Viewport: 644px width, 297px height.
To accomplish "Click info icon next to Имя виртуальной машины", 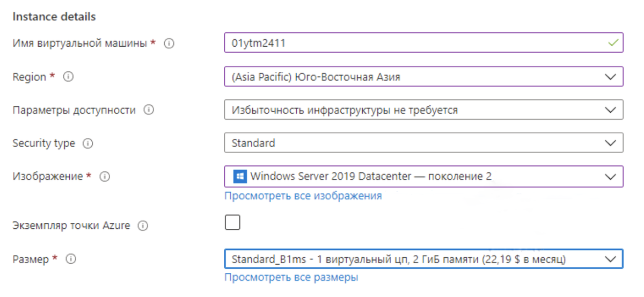I will pos(169,44).
